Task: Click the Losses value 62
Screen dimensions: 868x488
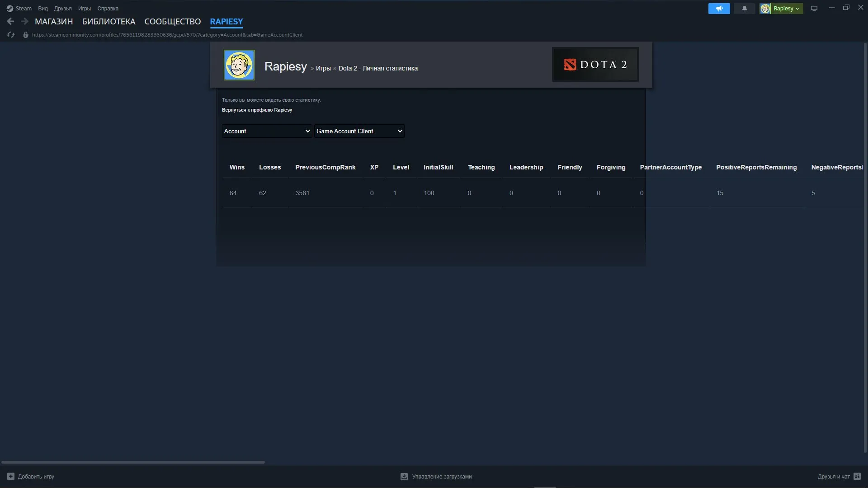Action: 262,193
